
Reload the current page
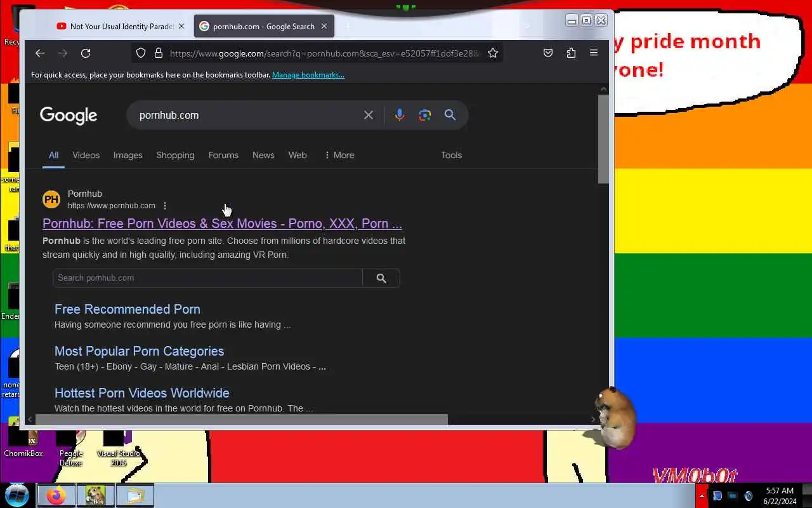coord(86,53)
